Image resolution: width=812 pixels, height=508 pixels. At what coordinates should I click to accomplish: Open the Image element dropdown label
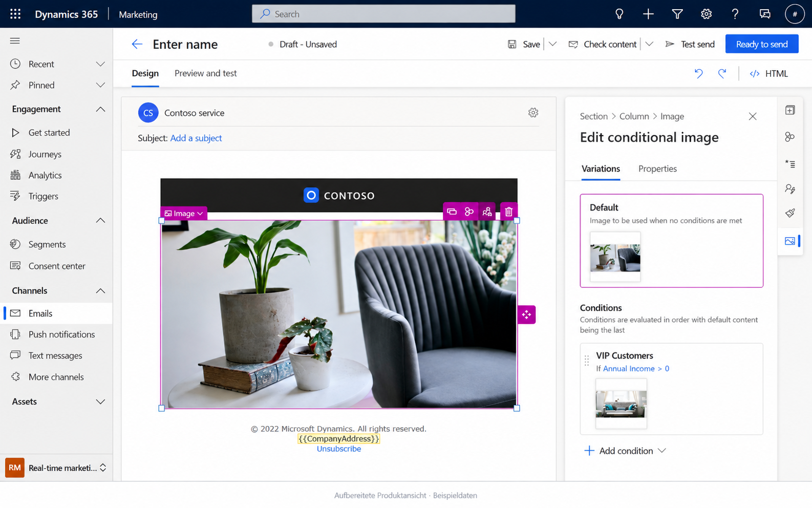click(x=184, y=214)
